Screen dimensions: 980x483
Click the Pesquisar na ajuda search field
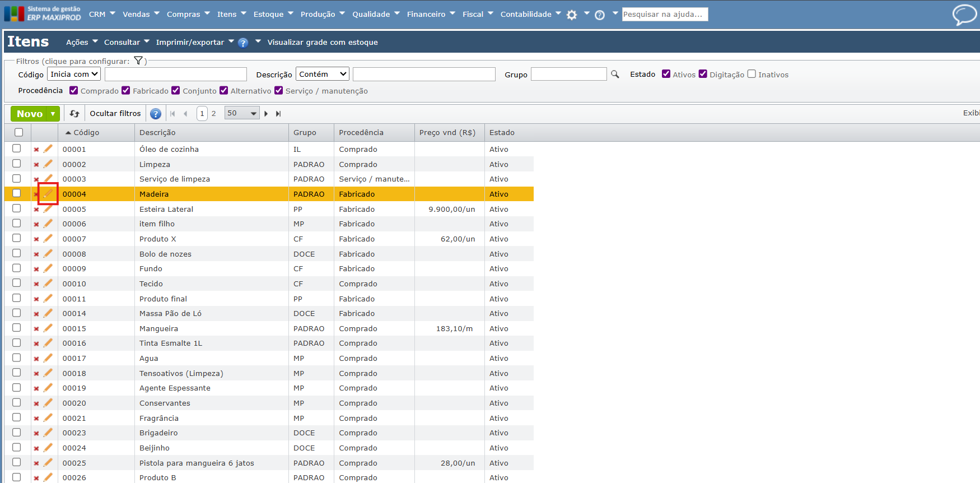click(665, 14)
